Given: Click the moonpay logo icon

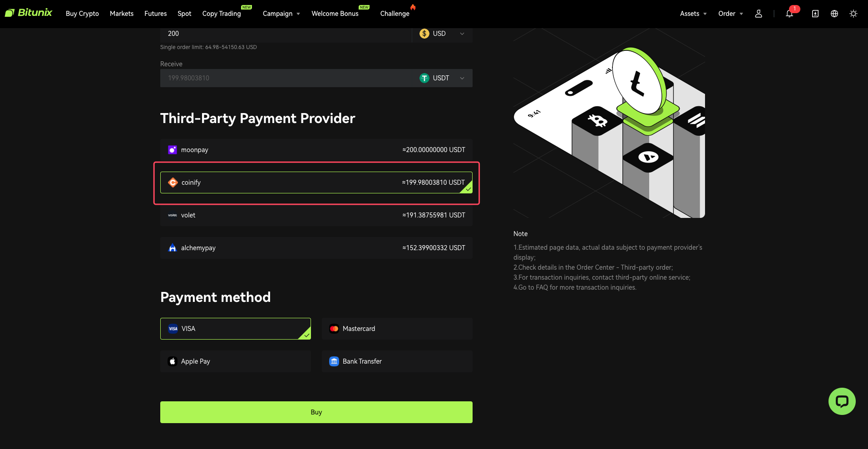Looking at the screenshot, I should [173, 150].
